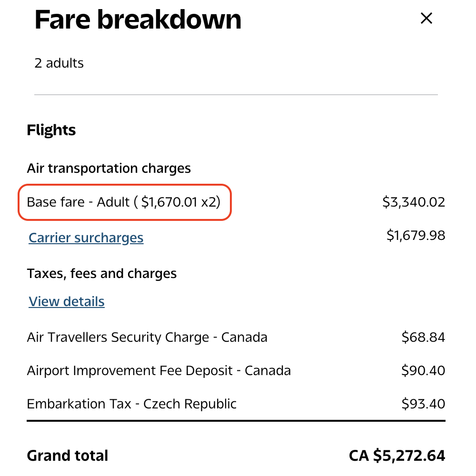Viewport: 476px width, 476px height.
Task: Select the Grand total label
Action: [67, 455]
